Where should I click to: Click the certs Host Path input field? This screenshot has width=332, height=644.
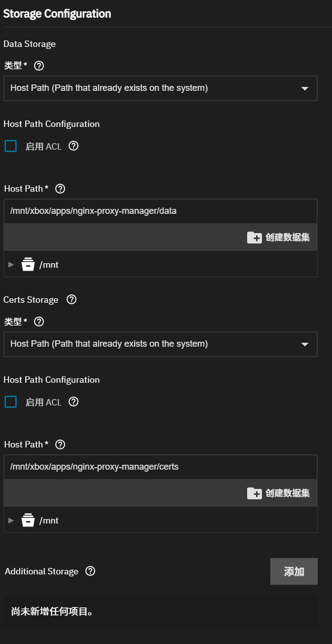pos(160,467)
